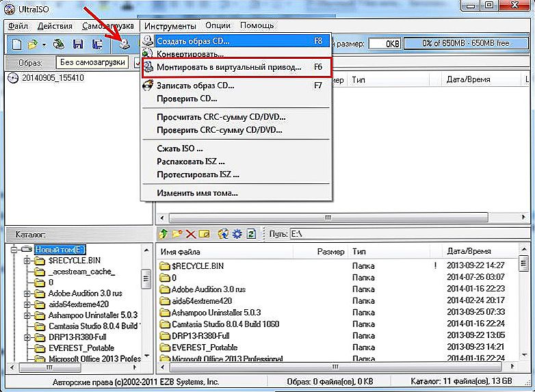Select DRP13-R380-Full row in file list
The height and width of the screenshot is (392, 535).
200,336
